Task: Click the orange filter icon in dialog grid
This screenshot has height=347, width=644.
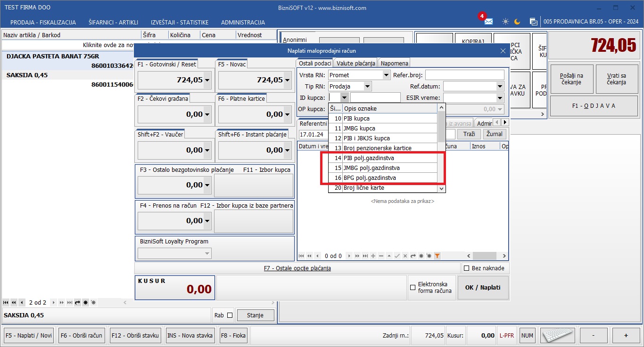Action: point(437,256)
